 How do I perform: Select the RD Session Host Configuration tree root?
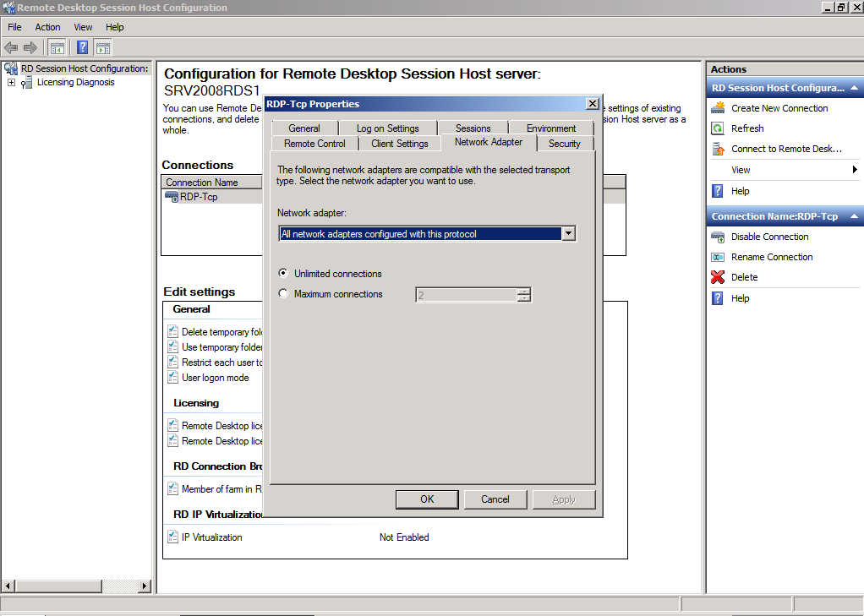point(85,69)
